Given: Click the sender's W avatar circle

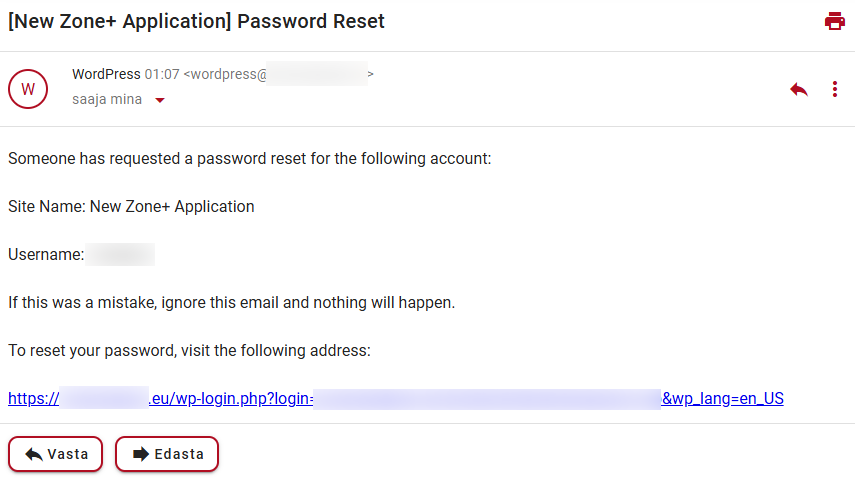Looking at the screenshot, I should tap(28, 89).
